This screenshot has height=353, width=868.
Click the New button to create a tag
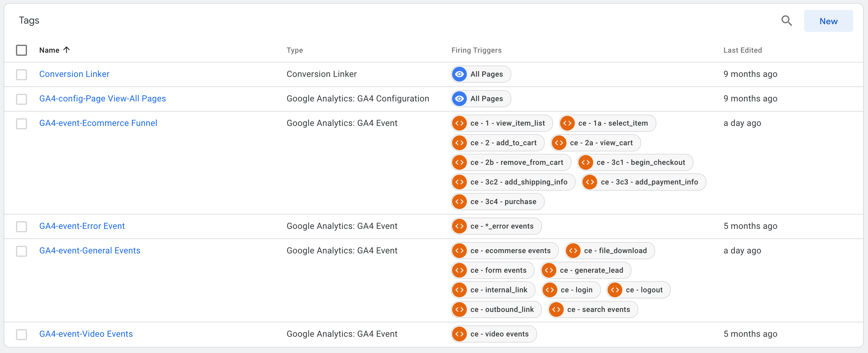[828, 21]
